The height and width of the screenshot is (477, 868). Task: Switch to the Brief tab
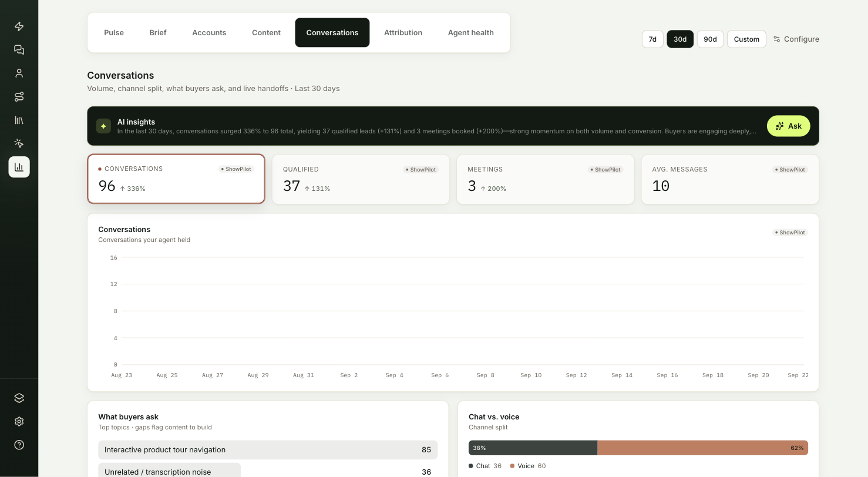158,32
